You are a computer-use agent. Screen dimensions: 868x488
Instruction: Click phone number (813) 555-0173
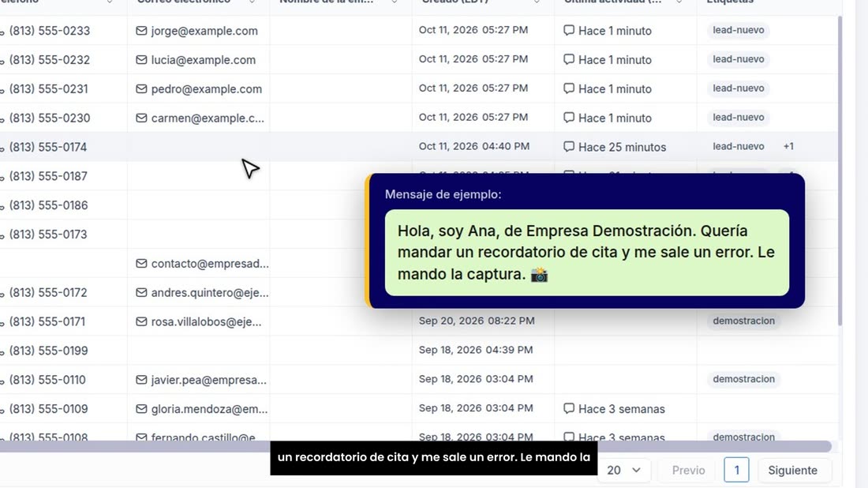[47, 235]
